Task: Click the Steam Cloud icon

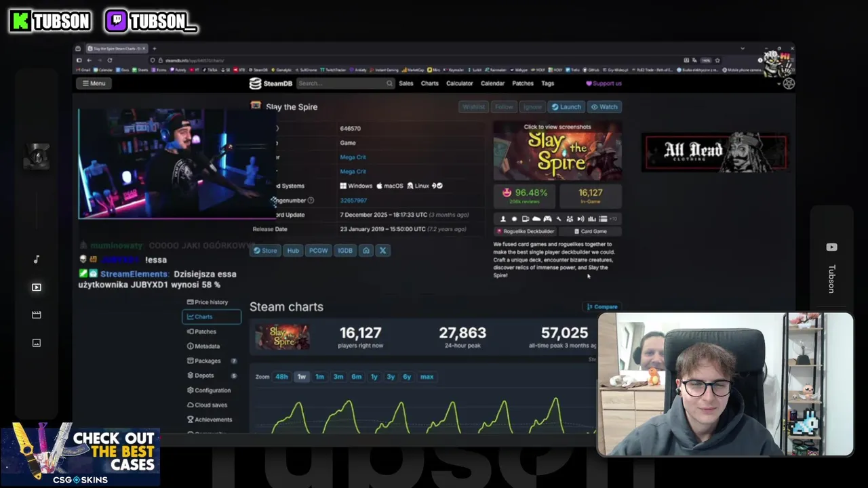Action: click(536, 219)
